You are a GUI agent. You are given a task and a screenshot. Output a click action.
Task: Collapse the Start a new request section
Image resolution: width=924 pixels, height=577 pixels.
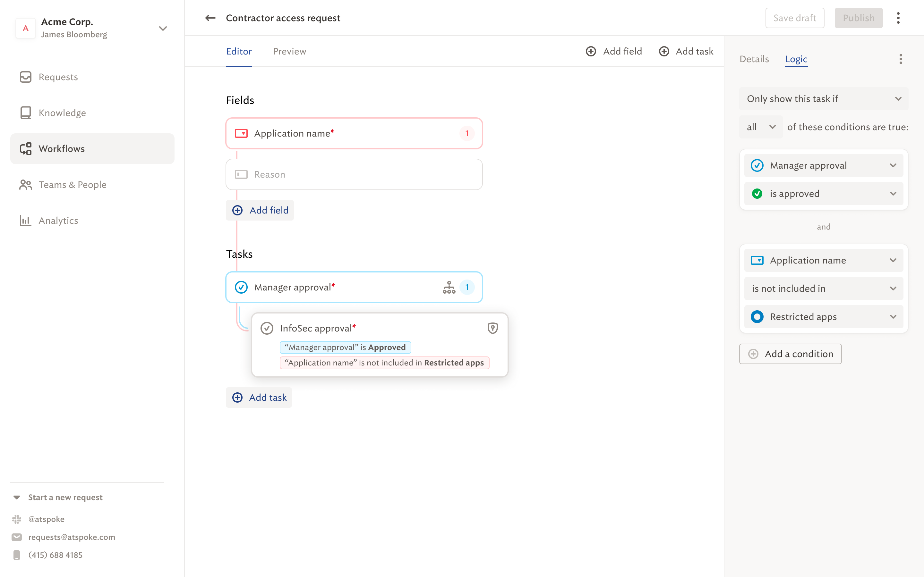click(17, 497)
